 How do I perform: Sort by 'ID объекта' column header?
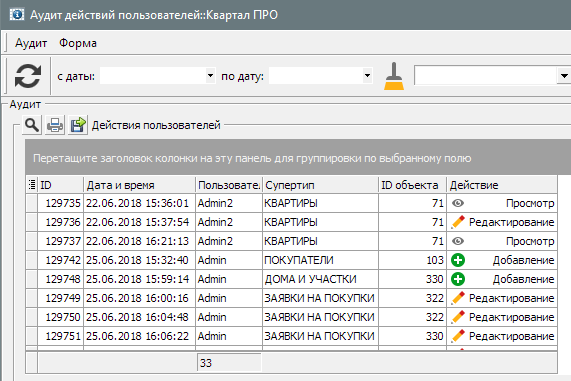pyautogui.click(x=413, y=185)
